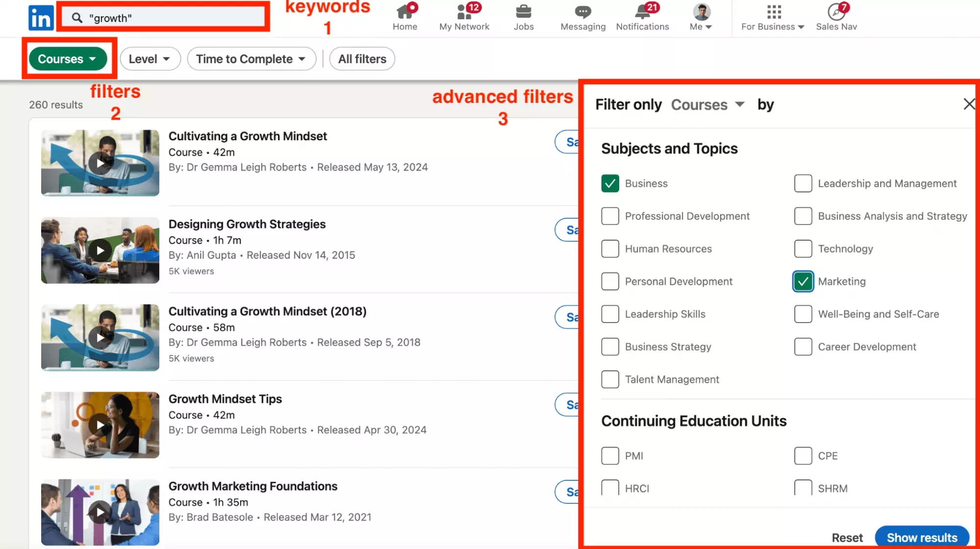Image resolution: width=980 pixels, height=549 pixels.
Task: Open the Time to Complete dropdown
Action: pos(251,59)
